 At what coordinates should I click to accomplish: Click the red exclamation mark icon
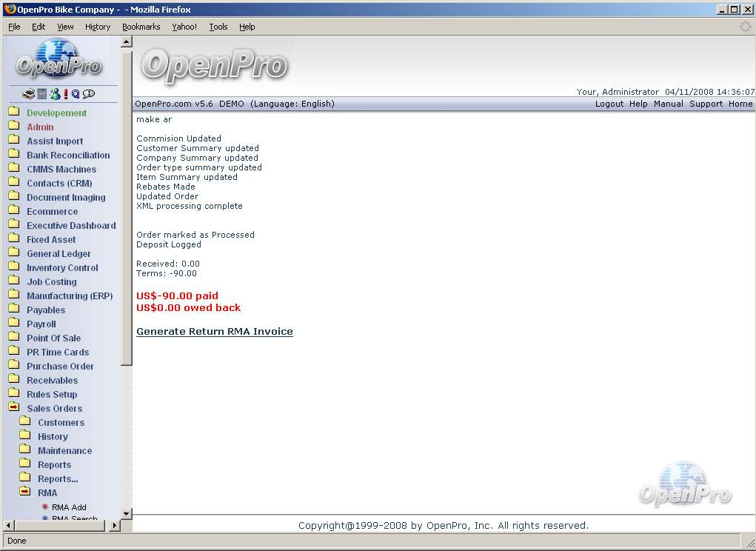pos(66,94)
